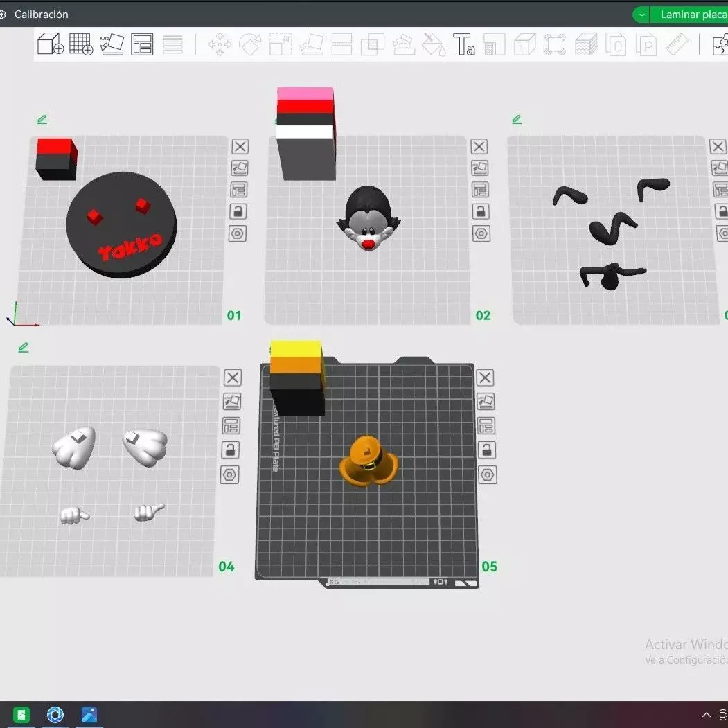This screenshot has width=728, height=728.
Task: Select the Lay on face tool
Action: coord(312,44)
